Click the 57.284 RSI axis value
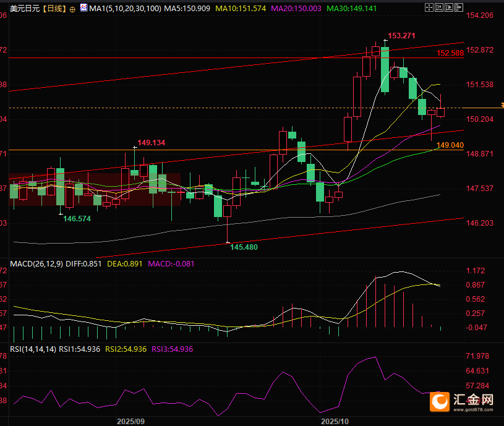 [477, 386]
